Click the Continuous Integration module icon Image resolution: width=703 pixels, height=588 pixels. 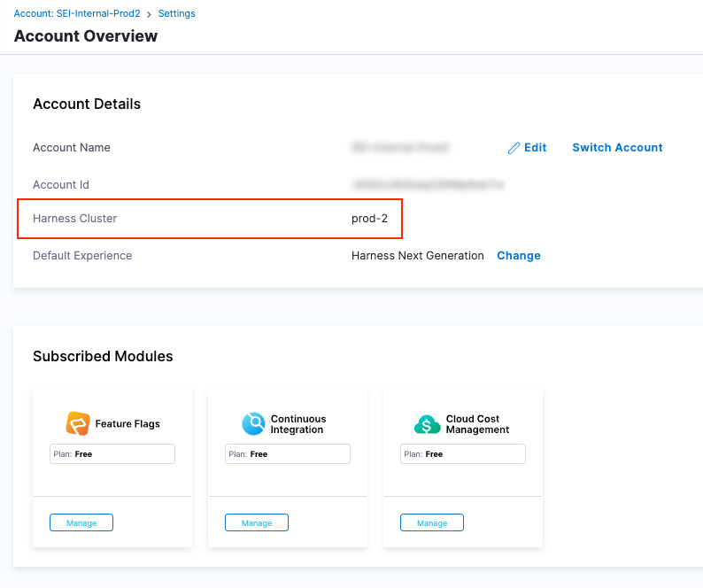click(x=253, y=424)
